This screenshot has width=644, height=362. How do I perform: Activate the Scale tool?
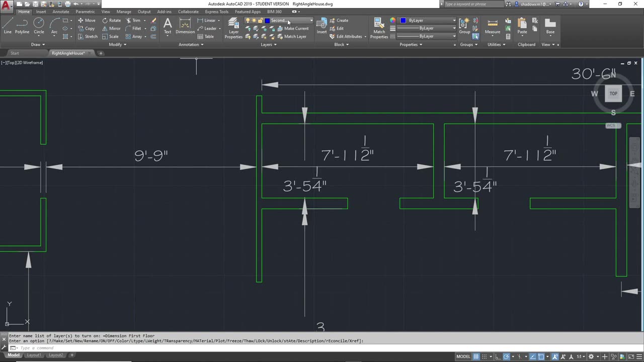tap(110, 37)
